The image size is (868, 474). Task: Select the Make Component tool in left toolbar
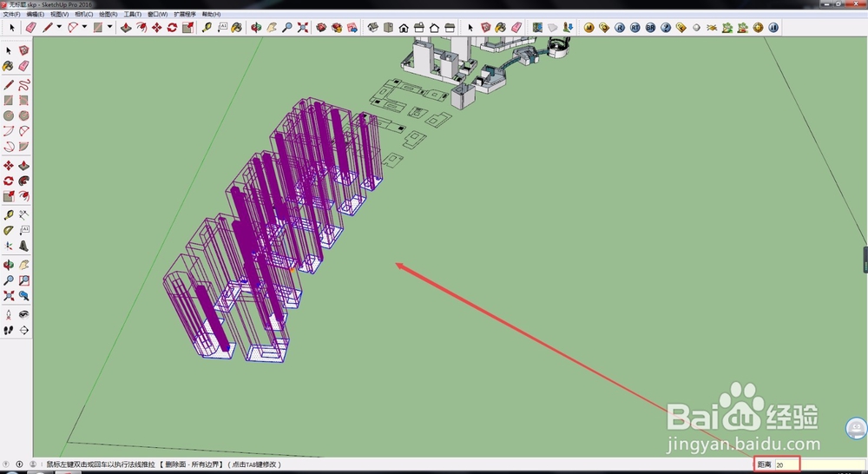23,50
